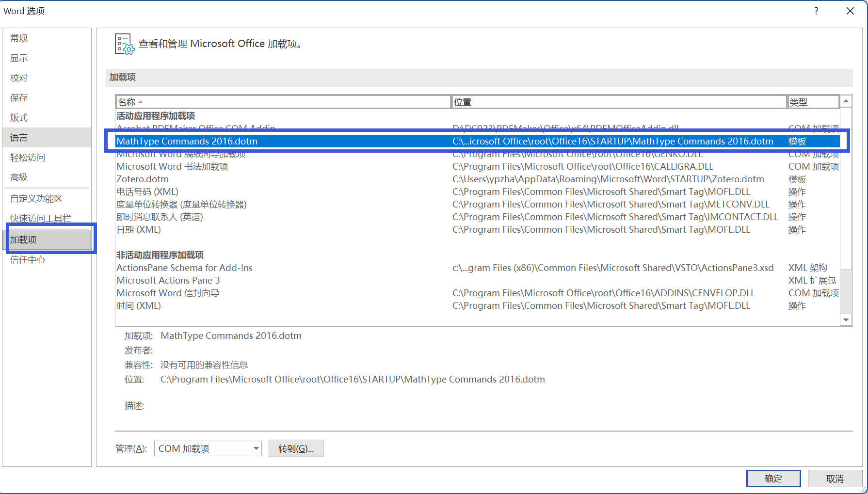Screen dimensions: 868x494
Task: Switch to 轻松访问 options
Action: click(x=47, y=158)
